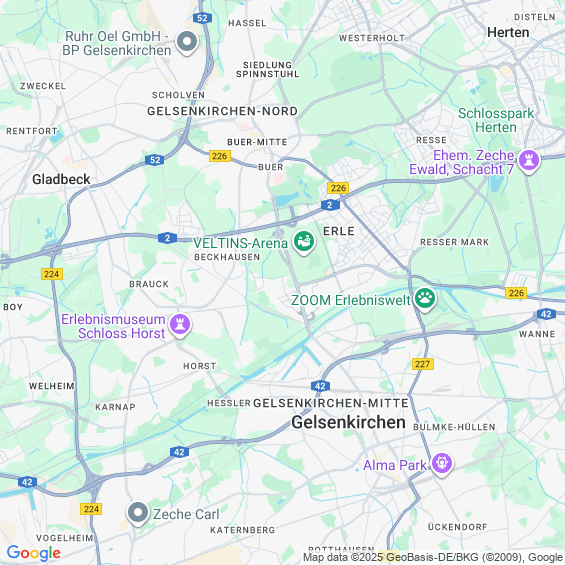The image size is (565, 565).
Task: Select the 224 road shield near Brauck
Action: (52, 274)
